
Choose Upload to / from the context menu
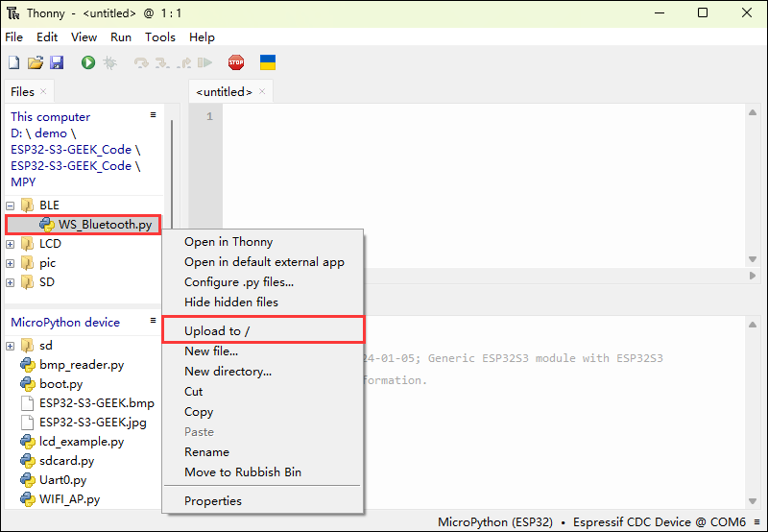217,331
